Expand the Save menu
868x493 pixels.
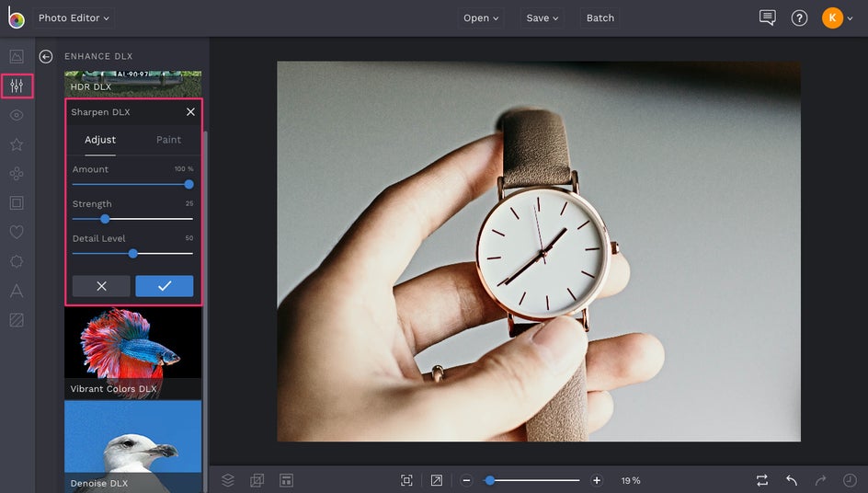(x=542, y=17)
